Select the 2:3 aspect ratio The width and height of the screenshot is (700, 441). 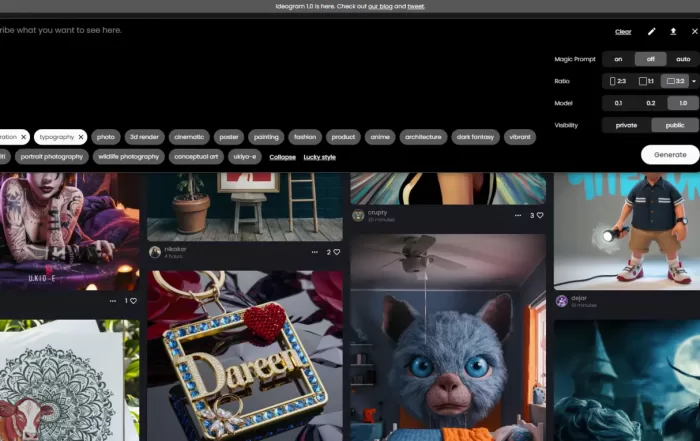(x=618, y=81)
